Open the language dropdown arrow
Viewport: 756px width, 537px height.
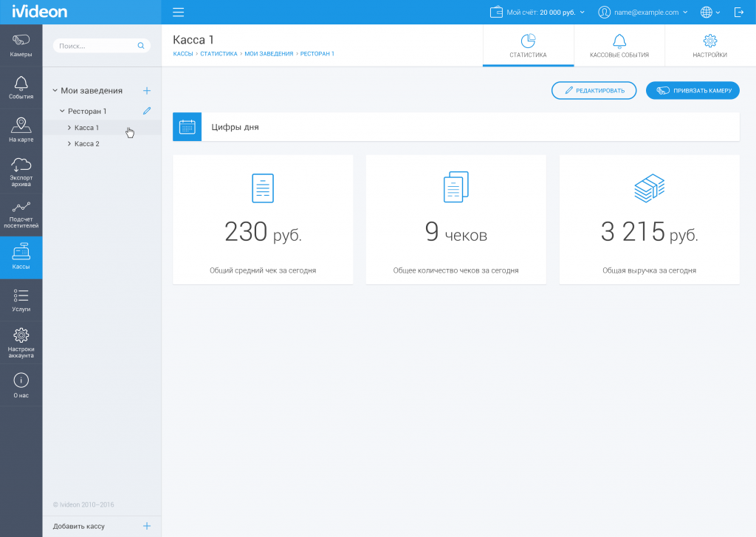pyautogui.click(x=718, y=13)
